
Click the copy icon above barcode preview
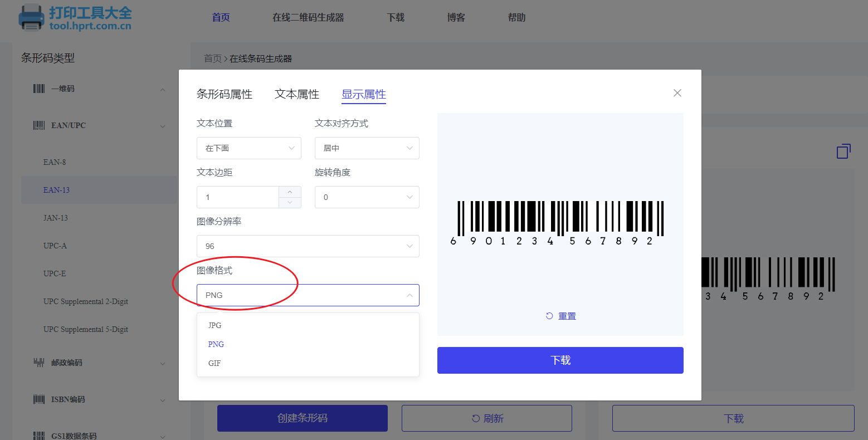843,151
